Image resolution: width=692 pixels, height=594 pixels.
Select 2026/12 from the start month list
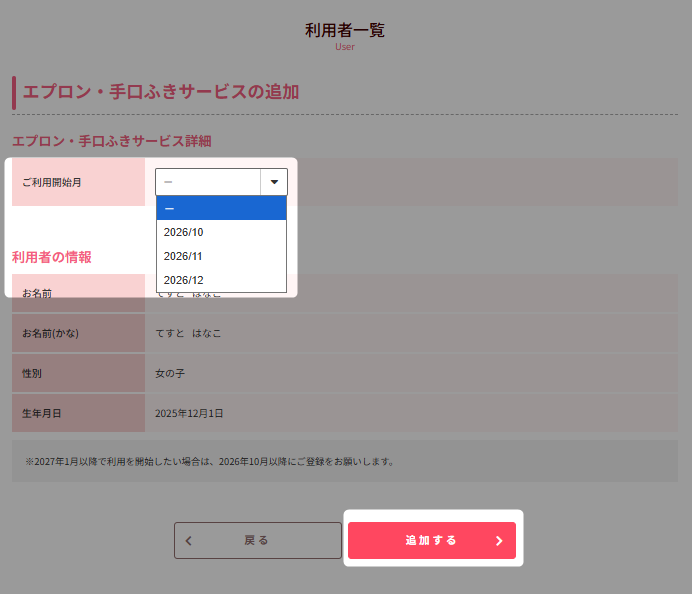coord(221,280)
